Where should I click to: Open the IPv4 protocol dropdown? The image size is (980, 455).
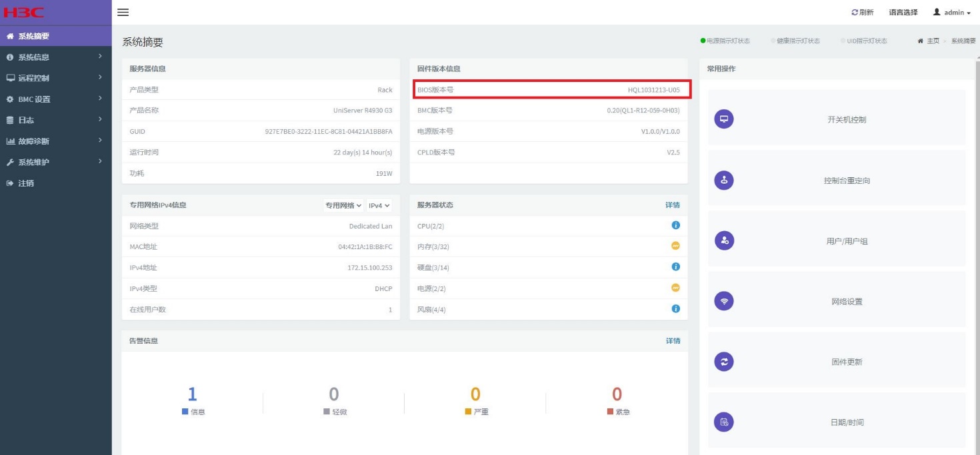click(x=379, y=205)
